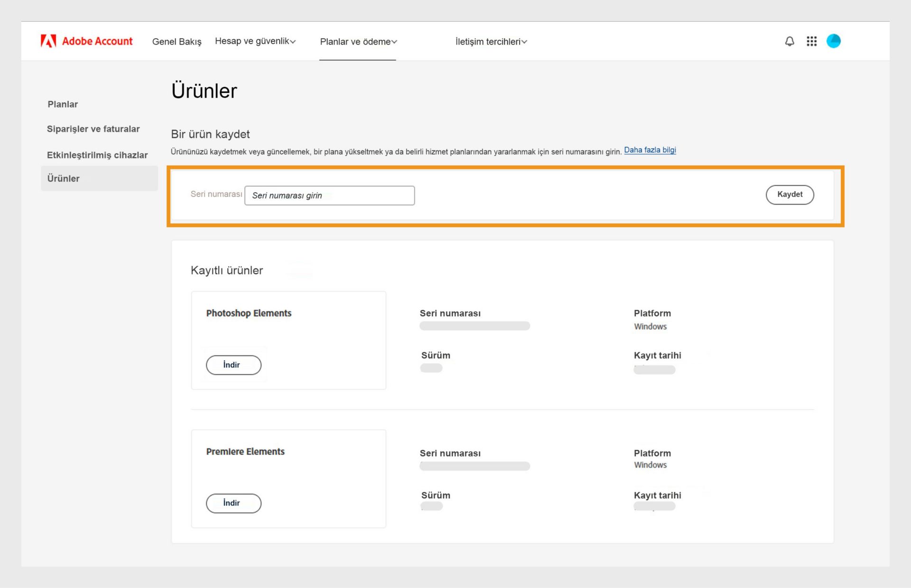This screenshot has height=588, width=911.
Task: Select Etkinleştirilmiş cihazlar in sidebar
Action: pyautogui.click(x=97, y=155)
